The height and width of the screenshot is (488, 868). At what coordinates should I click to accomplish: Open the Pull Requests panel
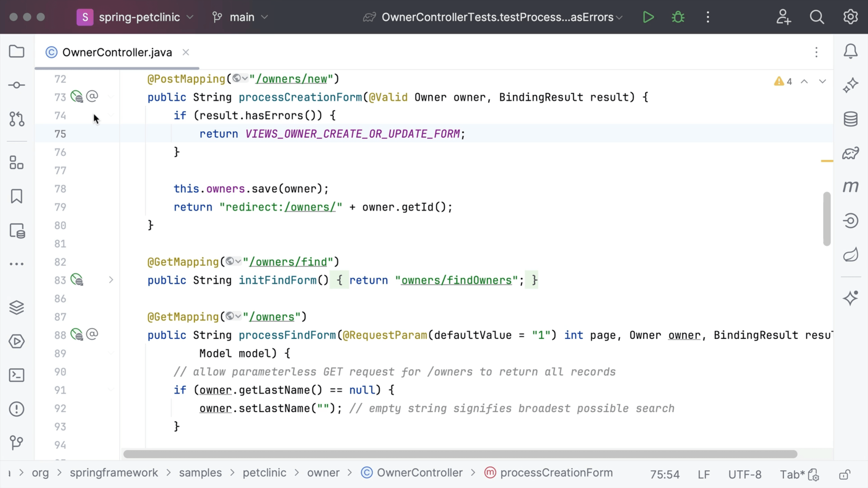tap(16, 119)
